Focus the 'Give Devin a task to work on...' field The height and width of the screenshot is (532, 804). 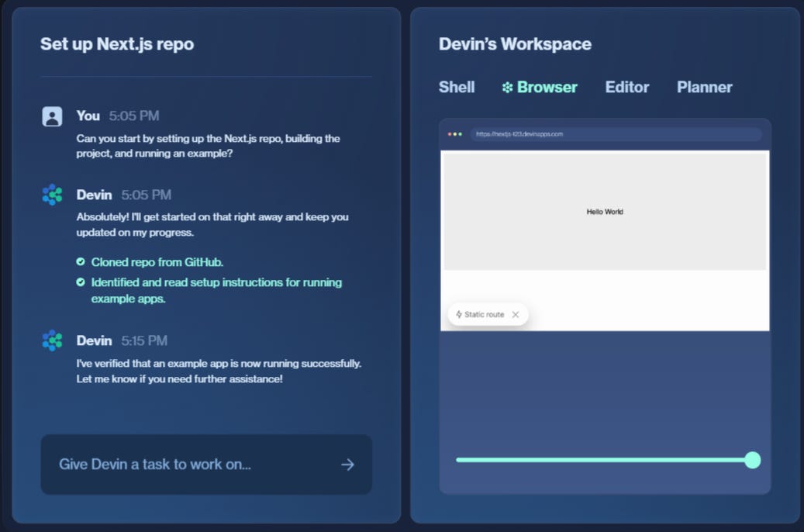coord(206,465)
